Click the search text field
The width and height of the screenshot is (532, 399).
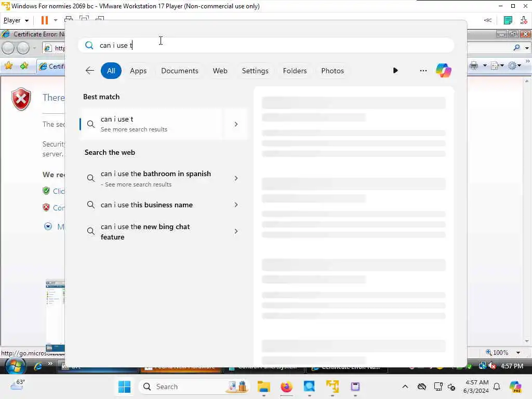(x=266, y=45)
